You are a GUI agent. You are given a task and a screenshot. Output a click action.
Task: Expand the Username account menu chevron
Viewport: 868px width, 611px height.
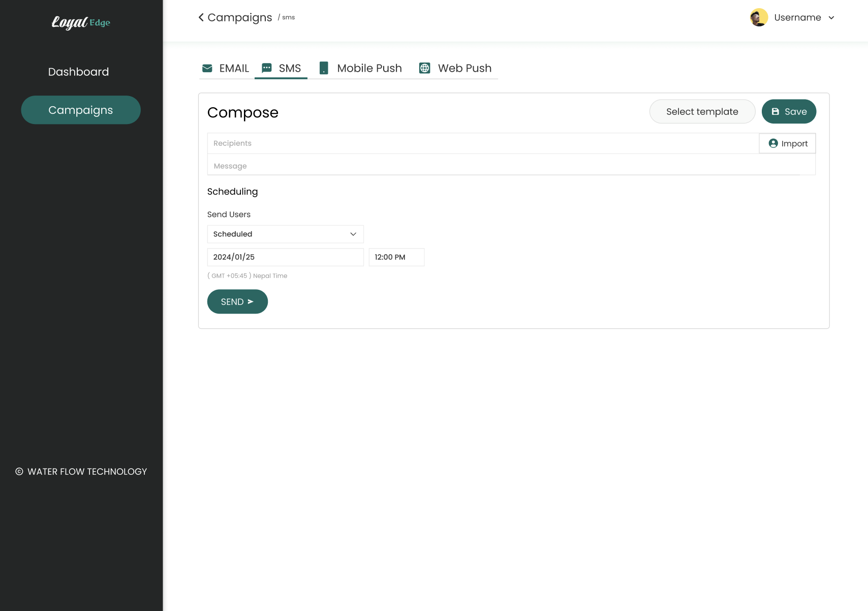831,18
